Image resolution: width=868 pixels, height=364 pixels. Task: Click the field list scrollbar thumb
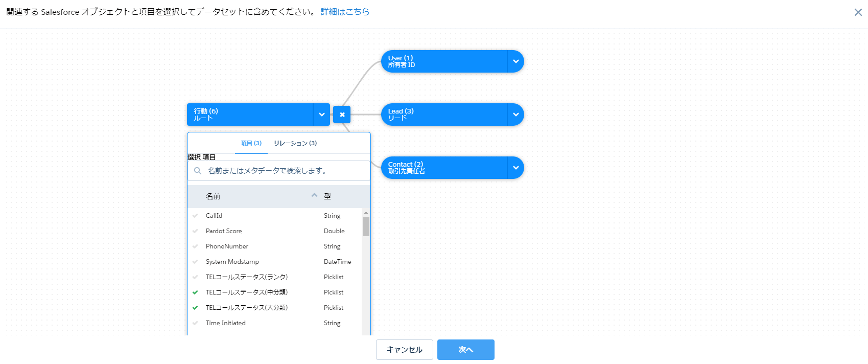coord(366,226)
